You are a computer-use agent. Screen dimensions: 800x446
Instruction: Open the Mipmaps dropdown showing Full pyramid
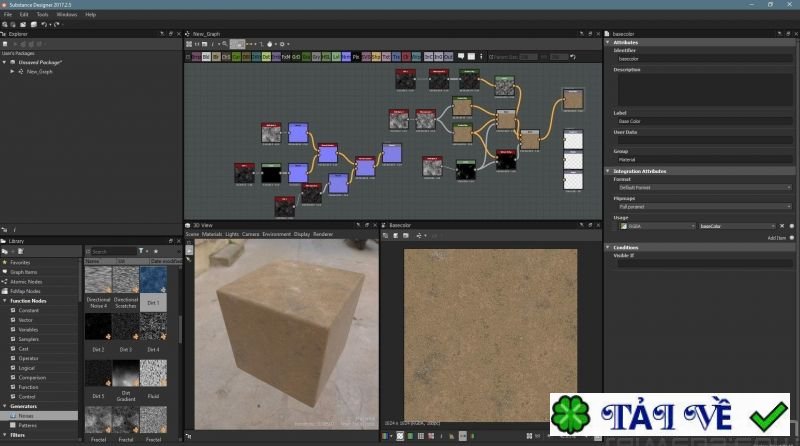pyautogui.click(x=700, y=206)
